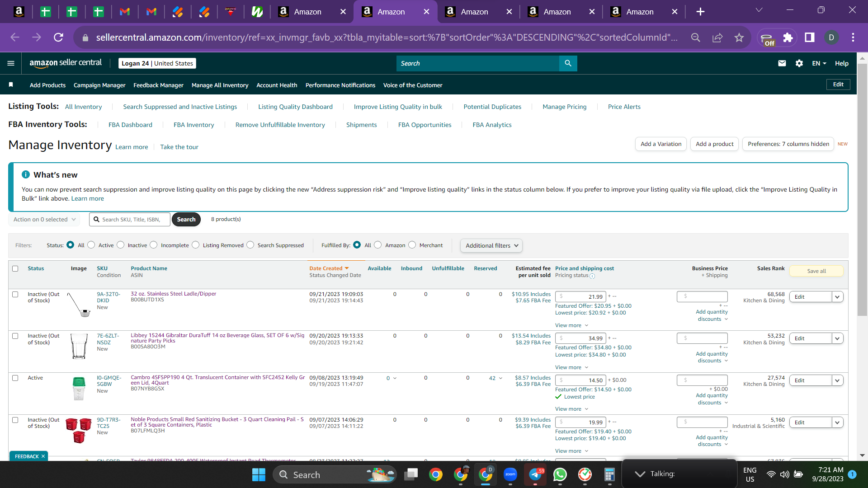Image resolution: width=868 pixels, height=488 pixels.
Task: Open Telegram from the taskbar
Action: click(x=536, y=474)
